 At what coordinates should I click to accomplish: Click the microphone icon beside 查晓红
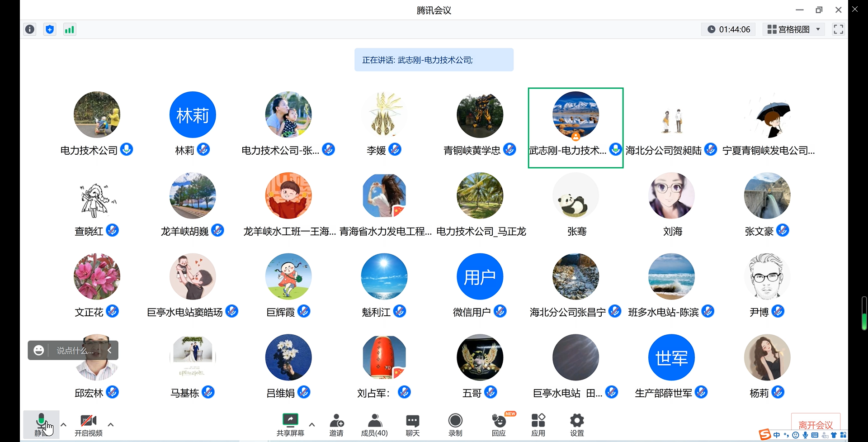[112, 230]
